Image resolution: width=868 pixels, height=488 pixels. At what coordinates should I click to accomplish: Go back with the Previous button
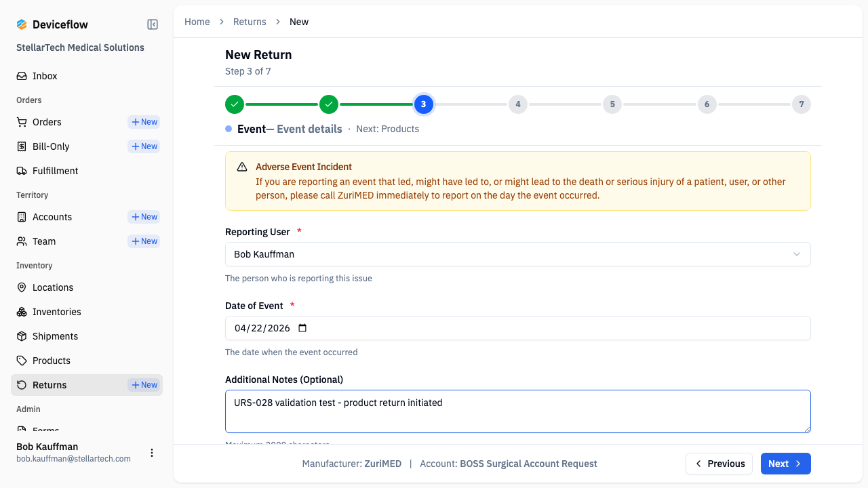719,464
